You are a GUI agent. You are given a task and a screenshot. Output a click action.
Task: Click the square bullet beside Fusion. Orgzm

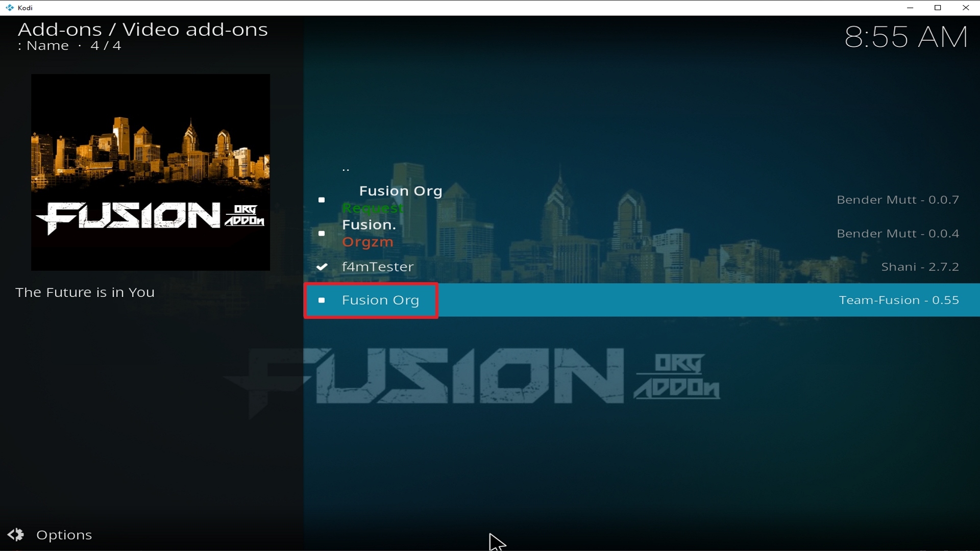tap(322, 234)
